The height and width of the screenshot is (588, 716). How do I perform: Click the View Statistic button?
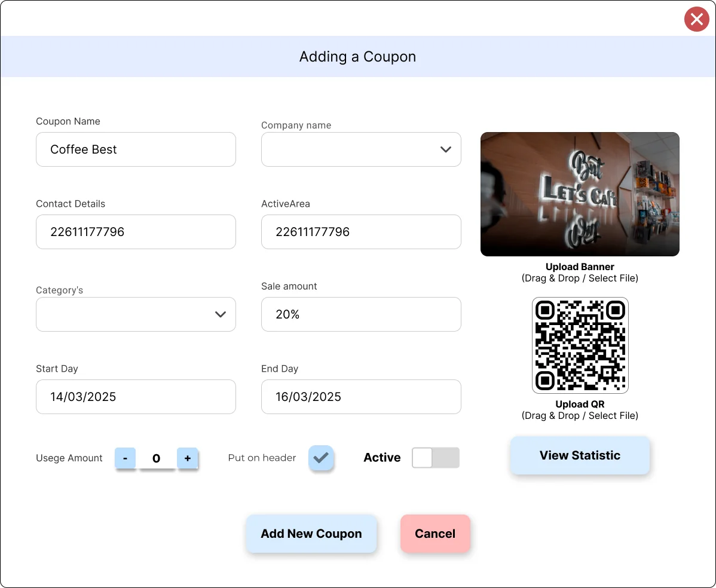(580, 455)
